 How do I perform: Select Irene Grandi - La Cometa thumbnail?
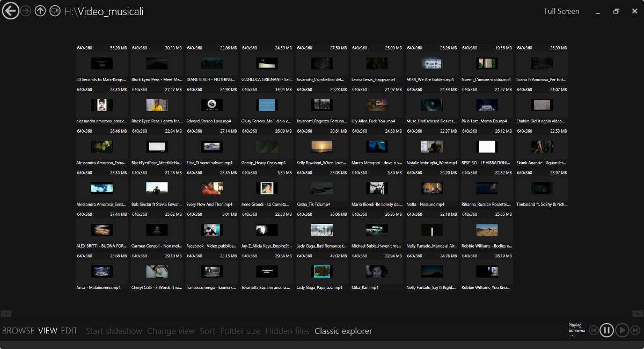point(267,188)
